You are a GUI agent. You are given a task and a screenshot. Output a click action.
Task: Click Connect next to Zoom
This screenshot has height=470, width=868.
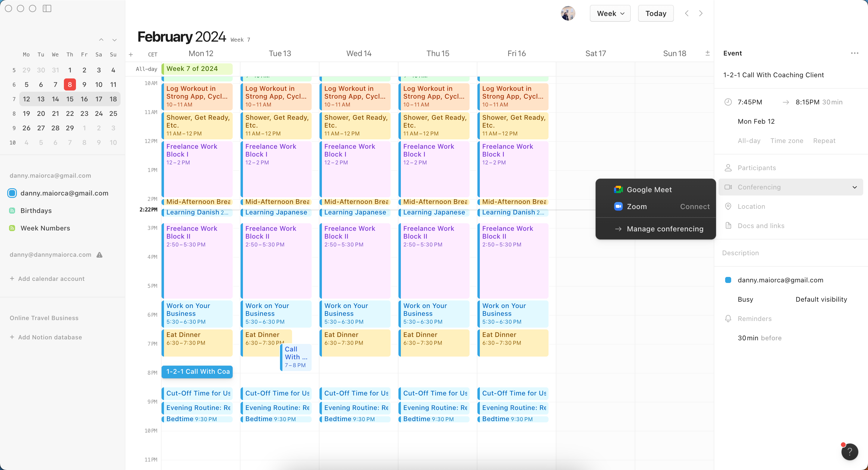click(x=695, y=207)
